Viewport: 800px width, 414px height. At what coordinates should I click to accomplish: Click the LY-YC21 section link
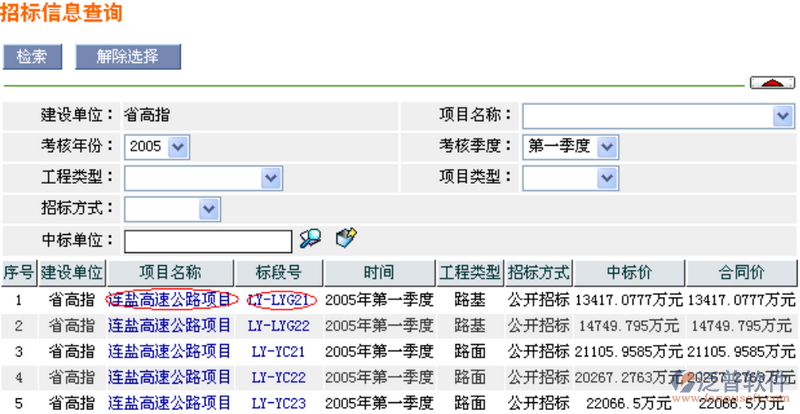pos(279,351)
